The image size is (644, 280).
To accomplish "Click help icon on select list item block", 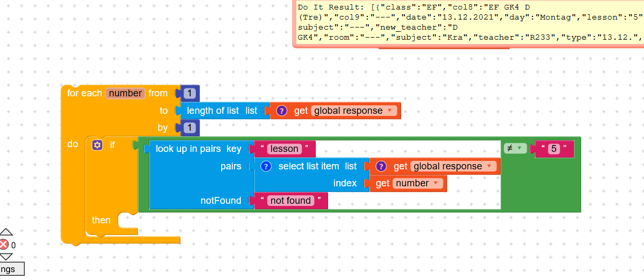I will (266, 166).
